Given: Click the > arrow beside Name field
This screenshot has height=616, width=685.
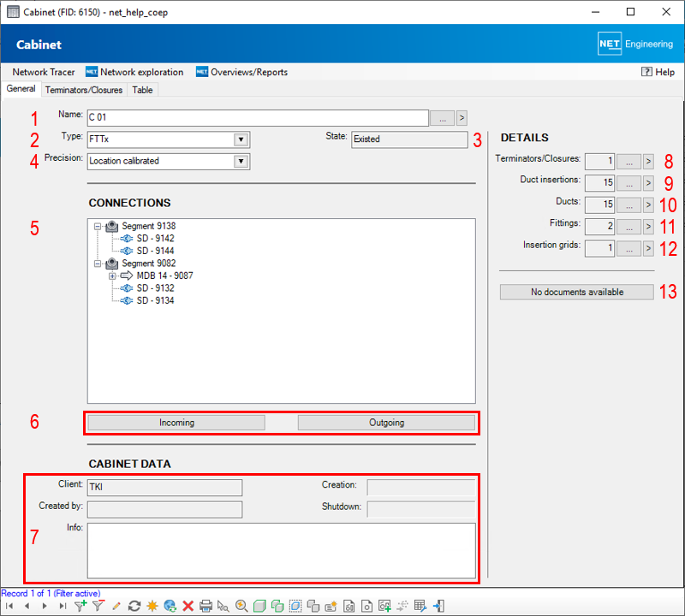Looking at the screenshot, I should click(x=462, y=118).
